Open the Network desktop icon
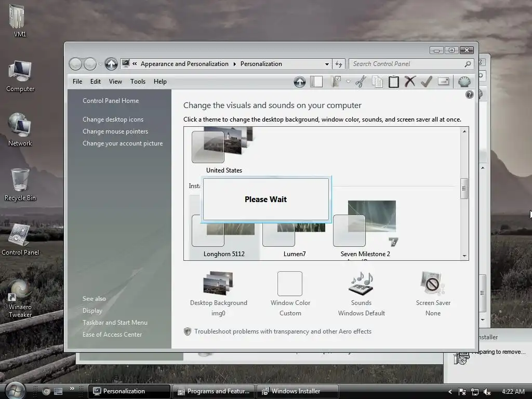Screen dimensions: 532x399 pyautogui.click(x=20, y=130)
